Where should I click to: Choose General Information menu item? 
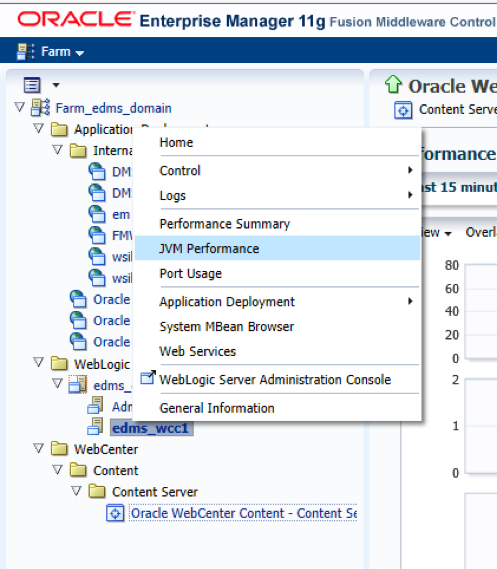(278, 408)
